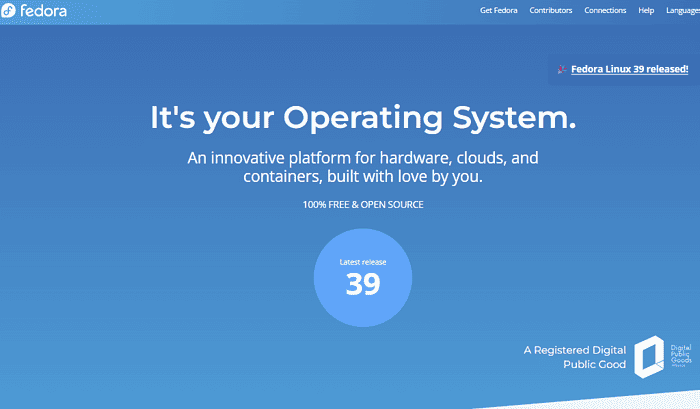Click the 'An innovative platform' subheading text
700x409 pixels.
pyautogui.click(x=363, y=167)
